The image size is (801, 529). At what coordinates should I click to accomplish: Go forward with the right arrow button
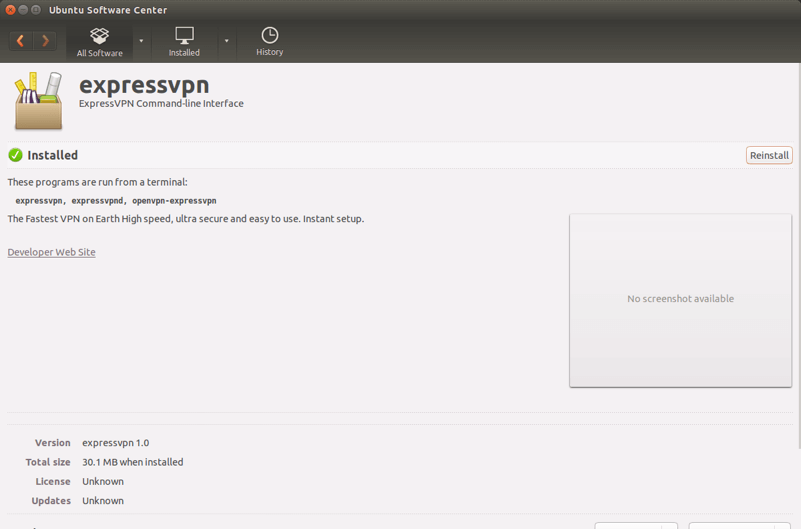point(45,41)
